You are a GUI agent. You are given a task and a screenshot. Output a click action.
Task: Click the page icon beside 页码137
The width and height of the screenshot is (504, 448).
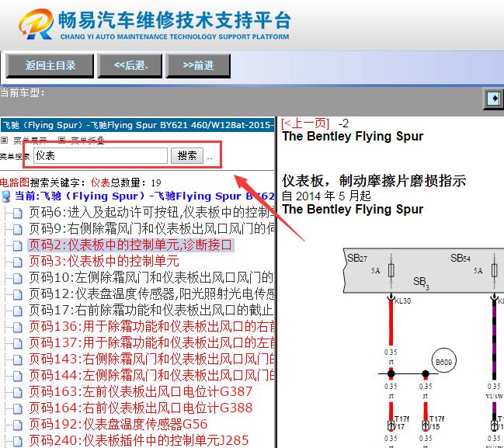coord(17,343)
